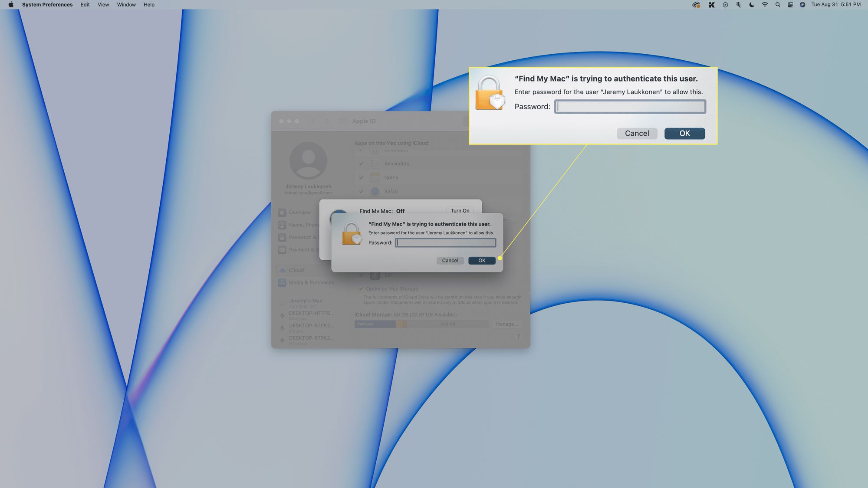Viewport: 868px width, 488px height.
Task: Click the Notes app icon in the list
Action: (375, 177)
